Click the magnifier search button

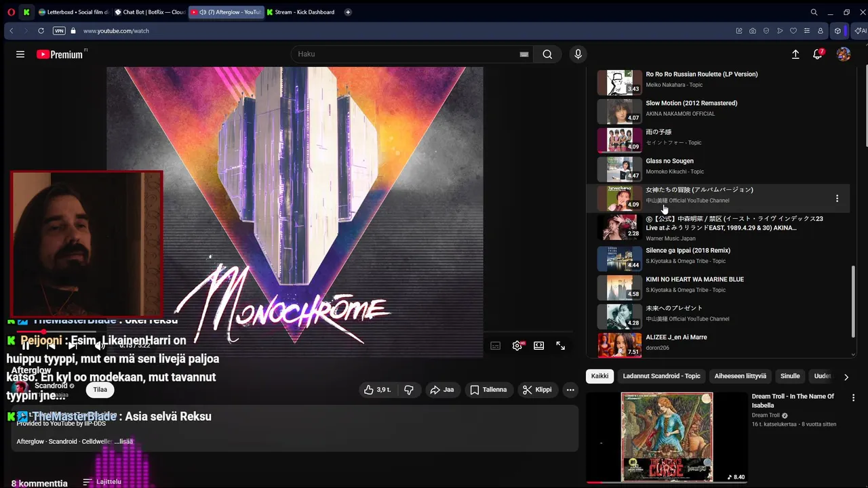coord(547,54)
